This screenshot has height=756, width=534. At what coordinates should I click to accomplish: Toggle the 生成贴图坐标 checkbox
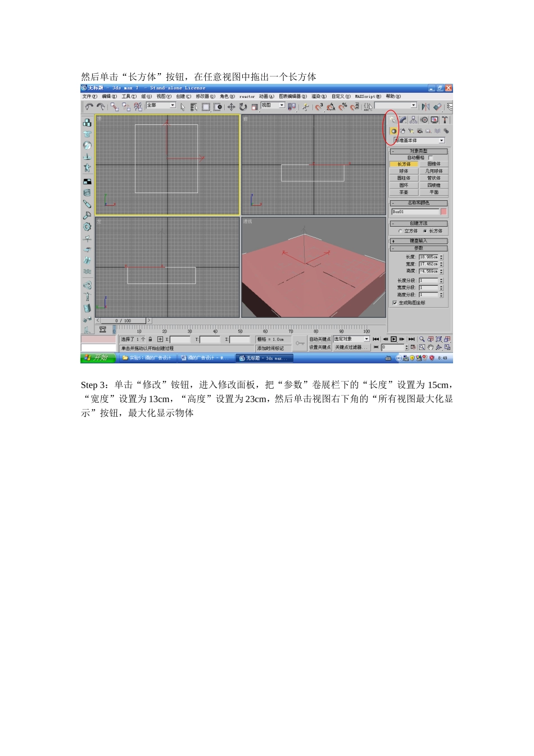tap(395, 303)
